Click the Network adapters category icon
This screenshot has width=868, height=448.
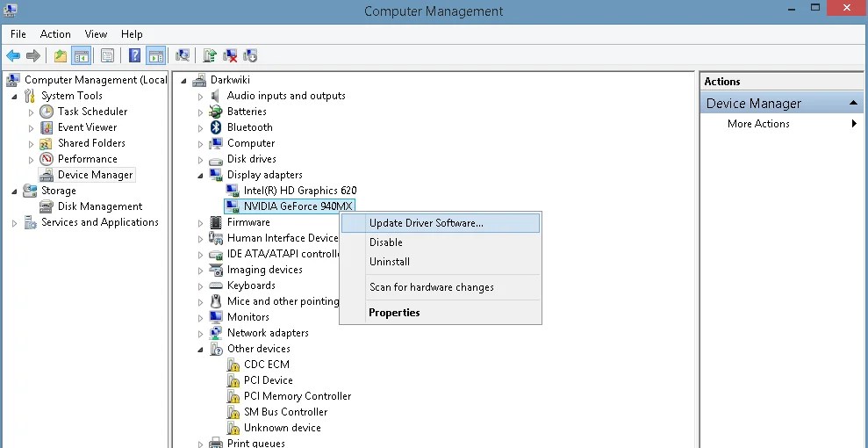[x=216, y=333]
